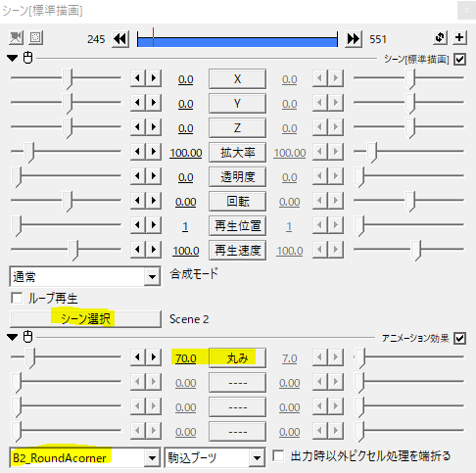Collapse the scene section with triangle

pos(13,59)
